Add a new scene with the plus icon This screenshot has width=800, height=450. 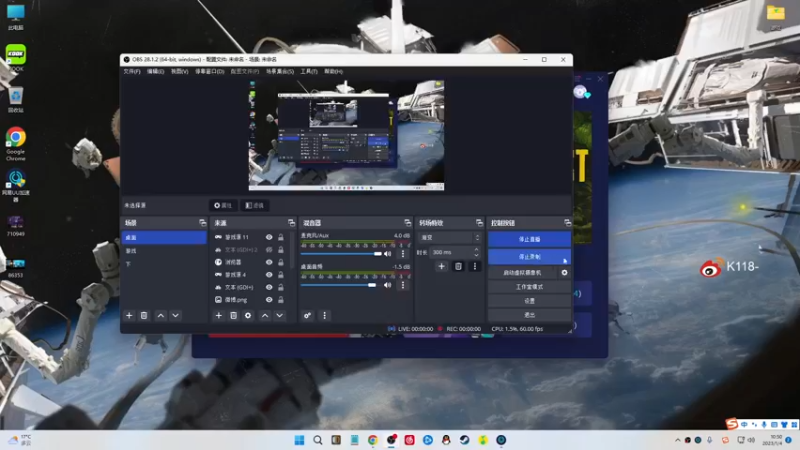(129, 316)
